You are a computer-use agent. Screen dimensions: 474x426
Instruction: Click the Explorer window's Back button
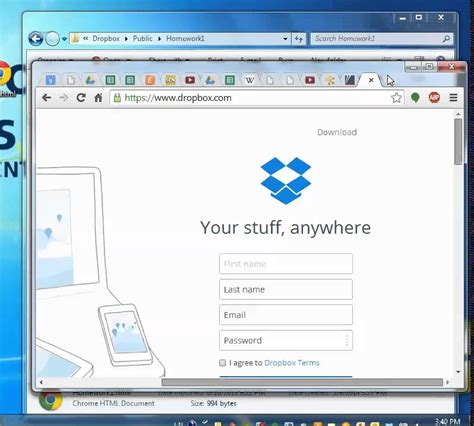(36, 39)
